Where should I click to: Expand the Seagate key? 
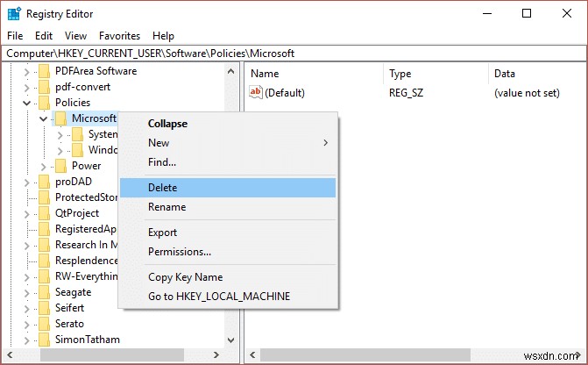[x=26, y=292]
